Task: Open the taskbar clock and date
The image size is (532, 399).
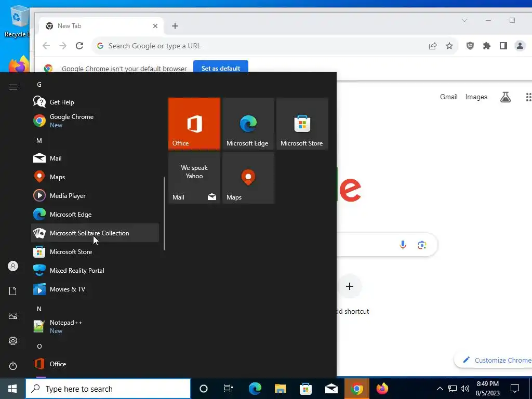Action: [487, 389]
